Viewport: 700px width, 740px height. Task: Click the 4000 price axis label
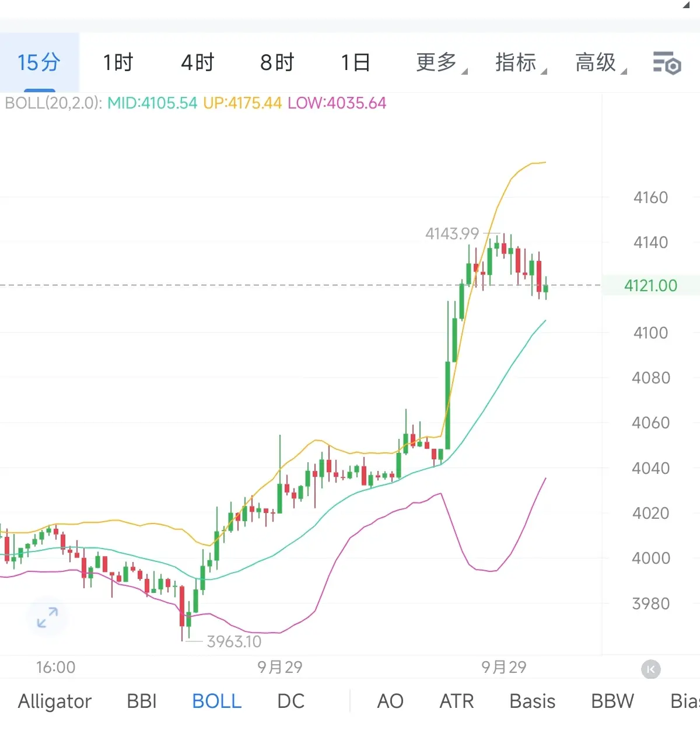pyautogui.click(x=651, y=559)
